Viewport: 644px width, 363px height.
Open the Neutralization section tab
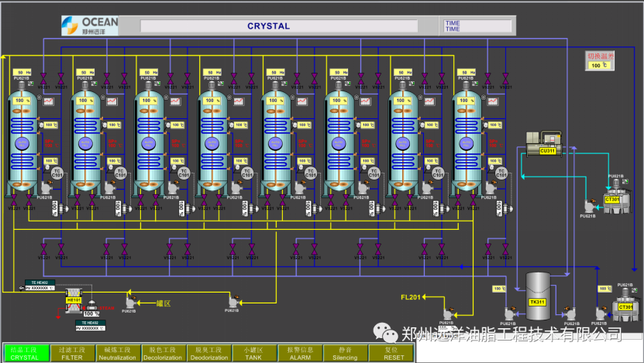(x=119, y=354)
